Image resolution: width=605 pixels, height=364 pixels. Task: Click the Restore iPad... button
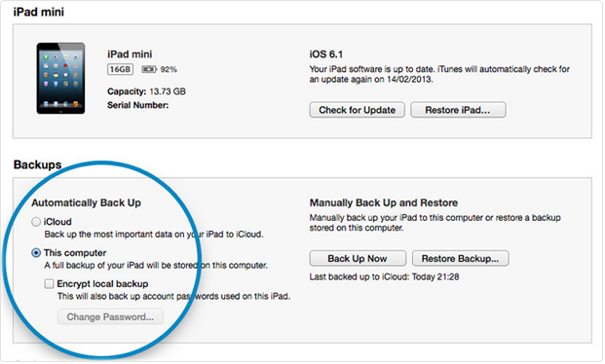point(458,110)
